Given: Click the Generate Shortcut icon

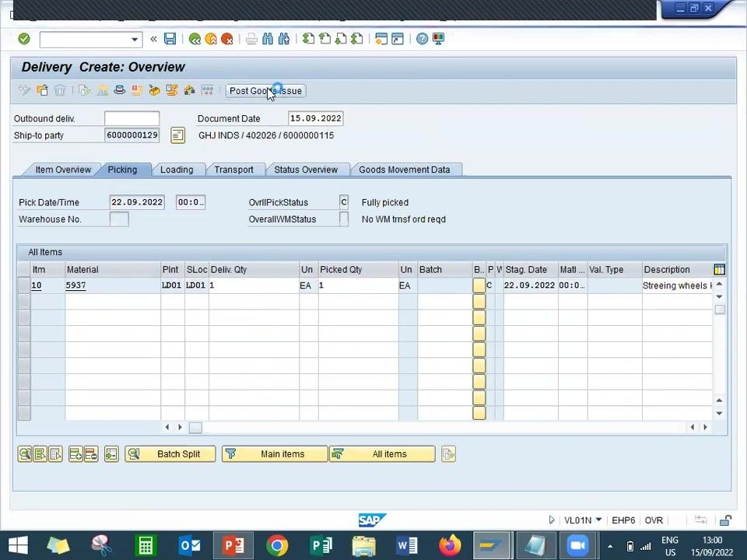Looking at the screenshot, I should click(x=398, y=39).
